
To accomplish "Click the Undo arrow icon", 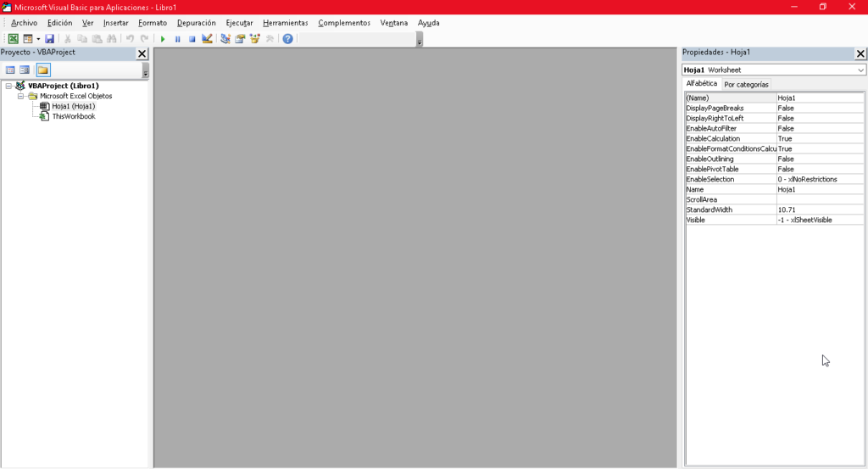I will tap(130, 39).
